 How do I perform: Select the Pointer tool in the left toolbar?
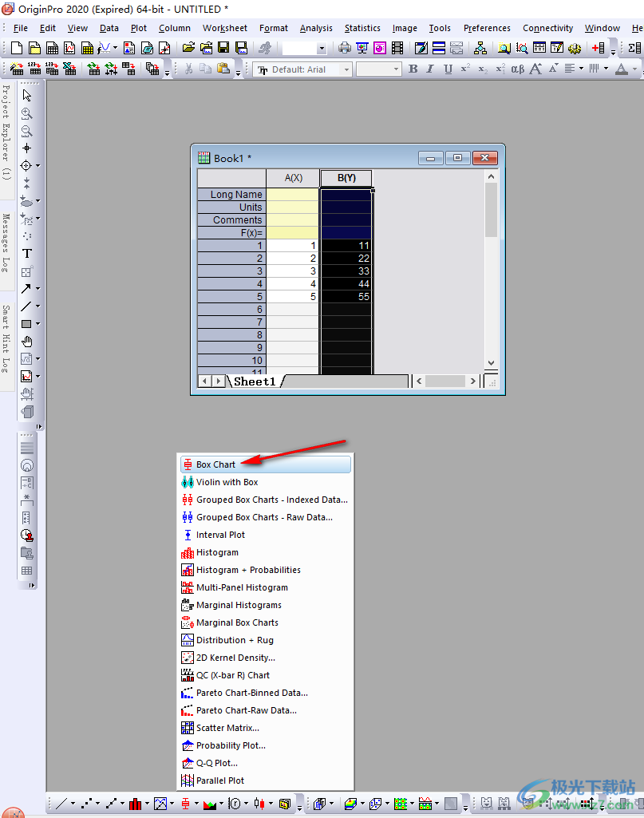(x=27, y=96)
